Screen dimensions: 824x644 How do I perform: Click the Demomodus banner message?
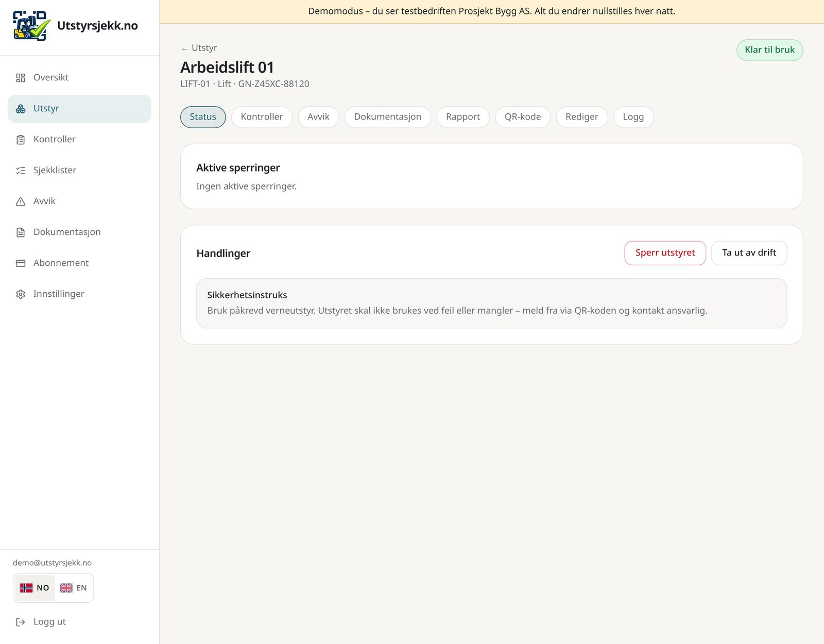click(x=491, y=11)
